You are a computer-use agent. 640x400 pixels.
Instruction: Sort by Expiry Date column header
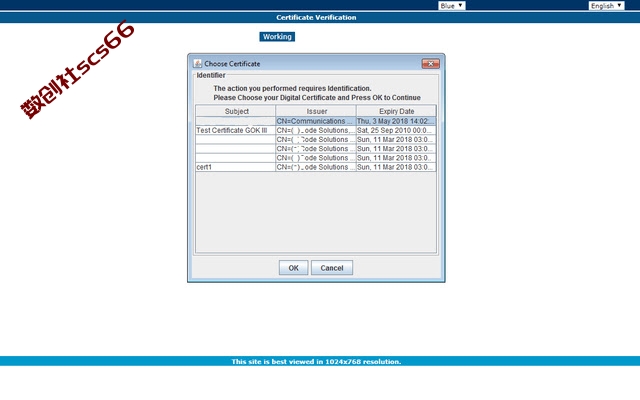(x=396, y=111)
